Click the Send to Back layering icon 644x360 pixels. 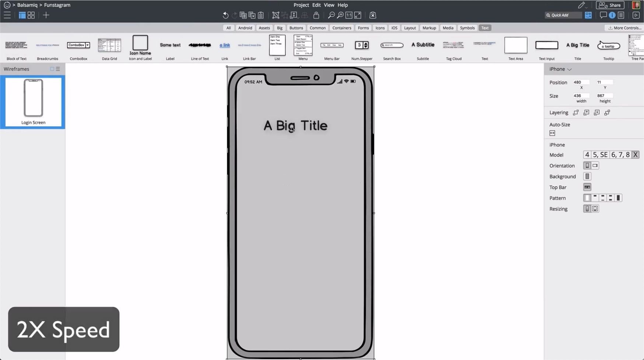[x=607, y=112]
